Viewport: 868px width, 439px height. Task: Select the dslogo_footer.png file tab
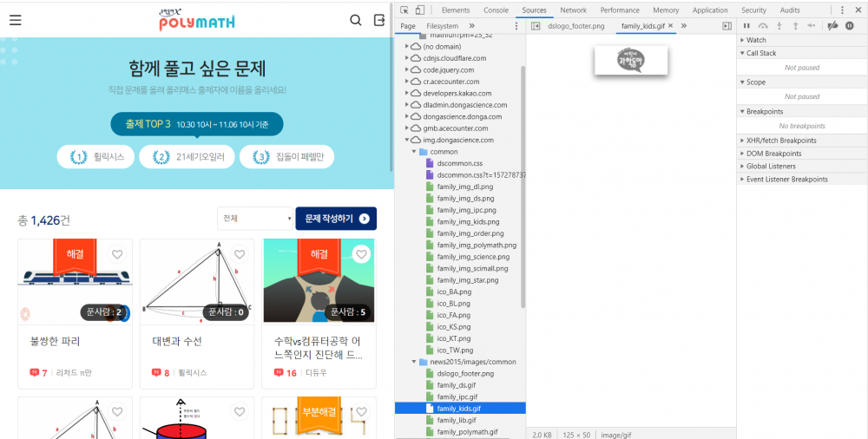pos(575,26)
